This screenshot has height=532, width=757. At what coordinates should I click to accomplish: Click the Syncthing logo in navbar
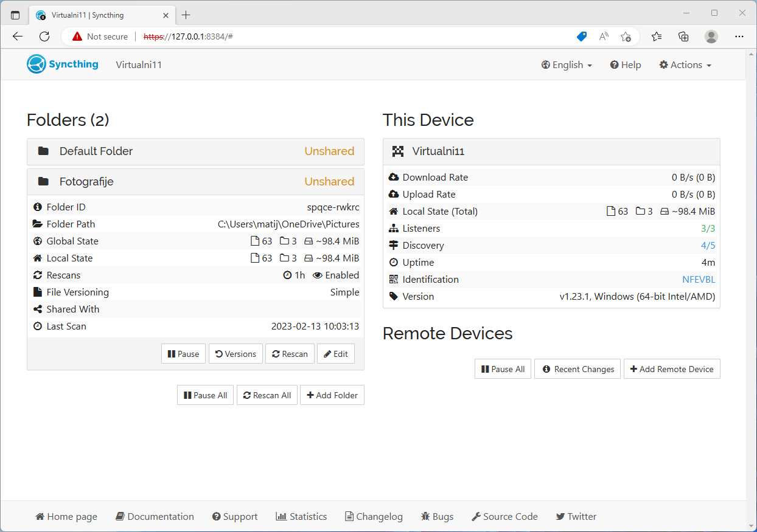point(63,64)
